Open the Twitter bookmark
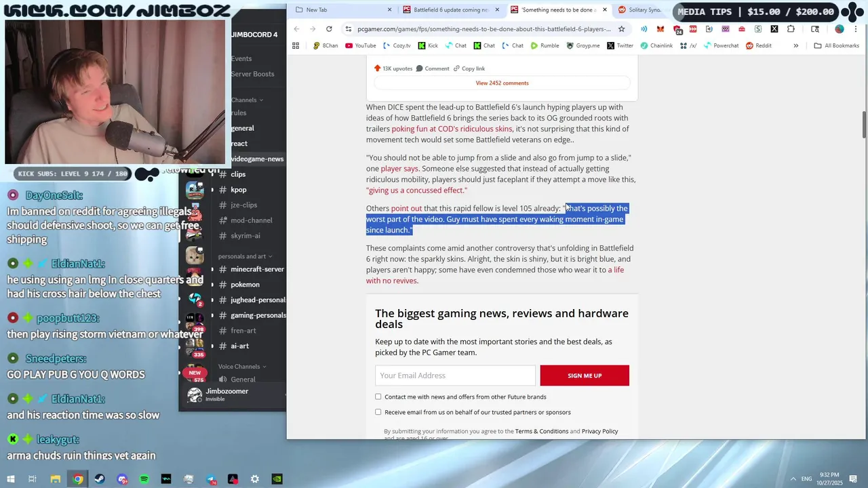Viewport: 868px width, 488px height. [620, 45]
